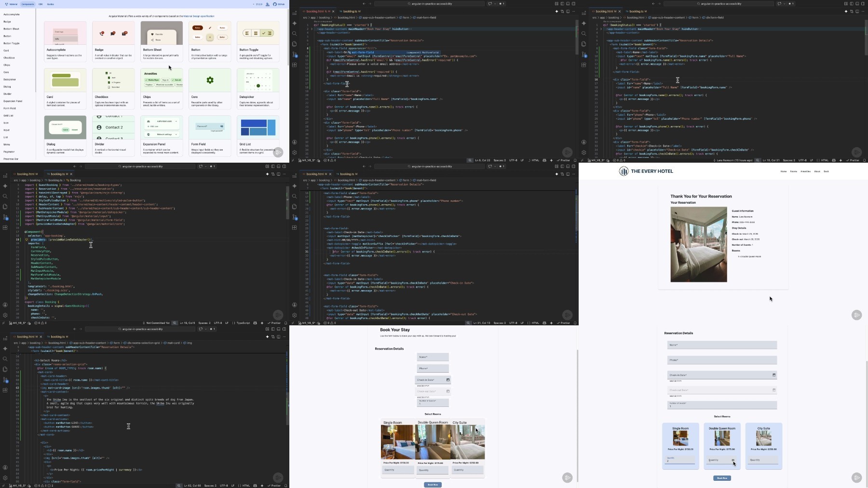
Task: Click stepper arrows in Double Queen Room quantity field
Action: (x=733, y=460)
